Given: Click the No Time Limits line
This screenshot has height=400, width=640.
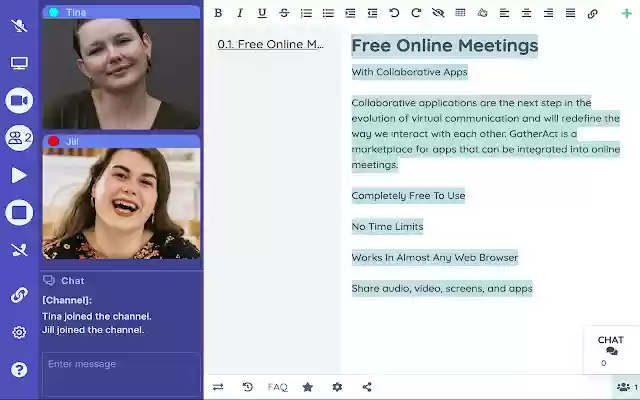Looking at the screenshot, I should (x=387, y=227).
